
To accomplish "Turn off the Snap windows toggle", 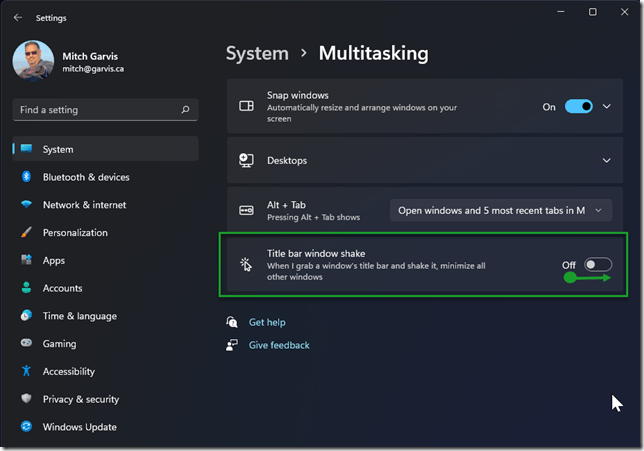I will coord(578,107).
